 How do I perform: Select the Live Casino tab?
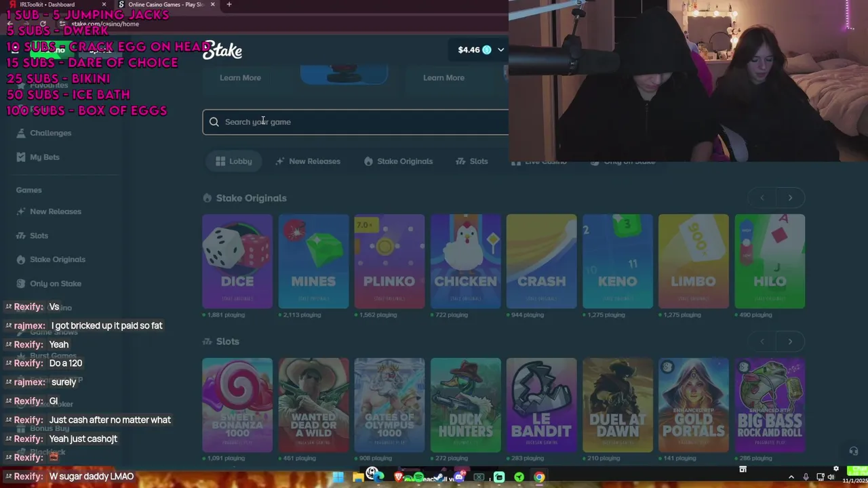[x=539, y=161]
